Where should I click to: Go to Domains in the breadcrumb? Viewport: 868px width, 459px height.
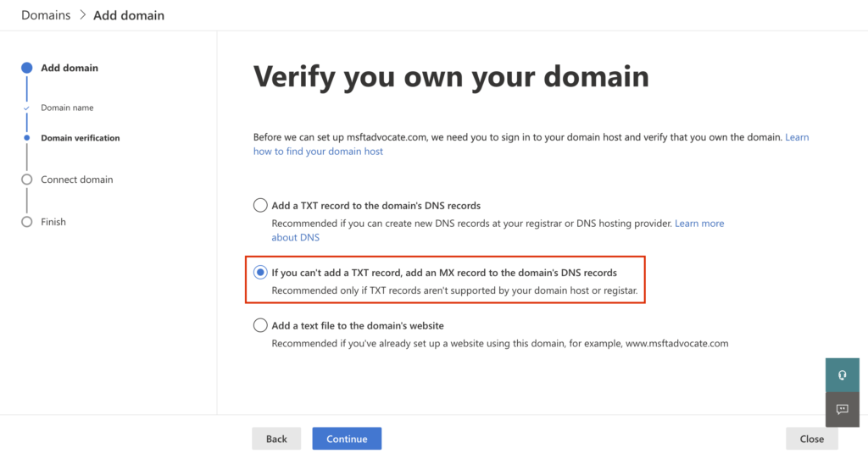click(46, 15)
